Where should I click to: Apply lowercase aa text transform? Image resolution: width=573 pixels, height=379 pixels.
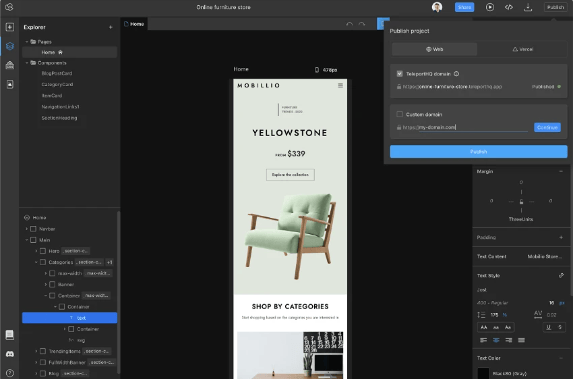496,327
